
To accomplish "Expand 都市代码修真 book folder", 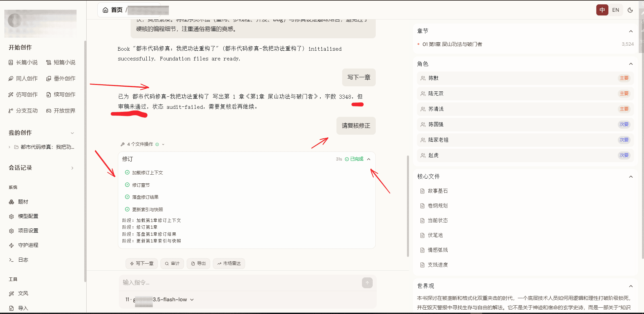I will coord(9,147).
